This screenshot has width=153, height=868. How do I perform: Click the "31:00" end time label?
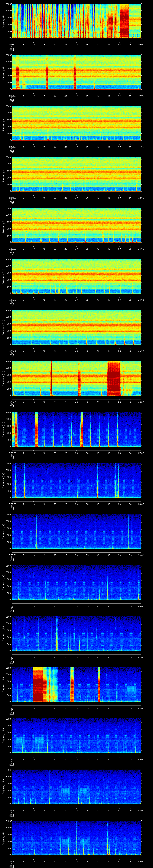pos(141,147)
